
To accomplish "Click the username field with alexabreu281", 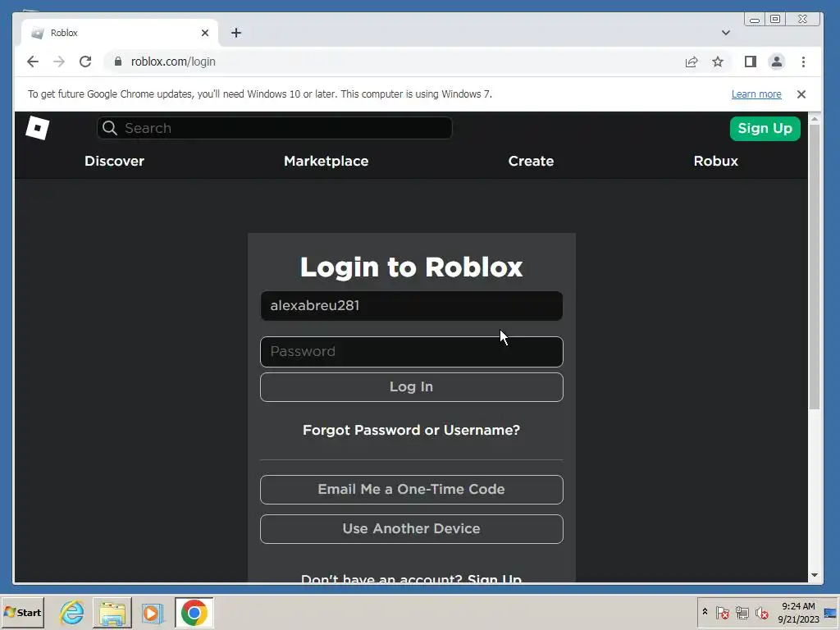I will [x=412, y=306].
